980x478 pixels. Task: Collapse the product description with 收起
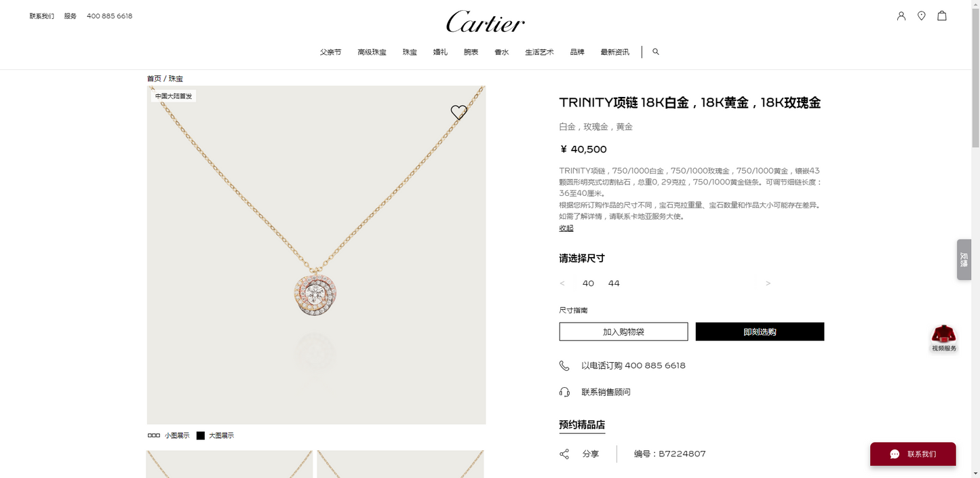pos(566,228)
